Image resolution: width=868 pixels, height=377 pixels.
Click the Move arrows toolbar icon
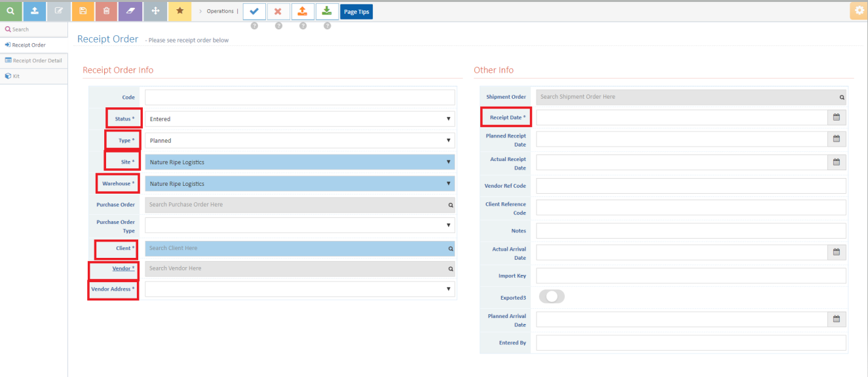155,11
